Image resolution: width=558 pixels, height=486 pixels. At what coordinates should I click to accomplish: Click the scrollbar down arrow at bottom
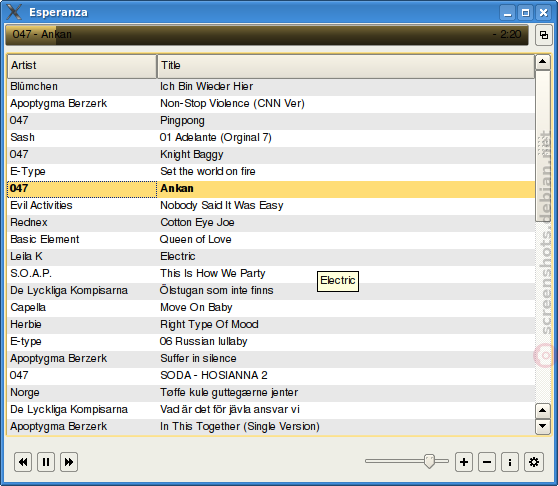pos(542,426)
